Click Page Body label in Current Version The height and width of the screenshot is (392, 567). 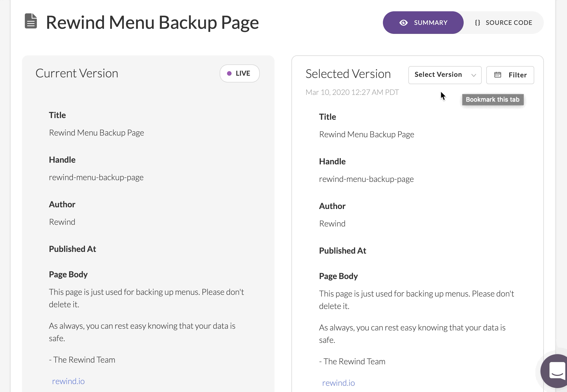(68, 275)
